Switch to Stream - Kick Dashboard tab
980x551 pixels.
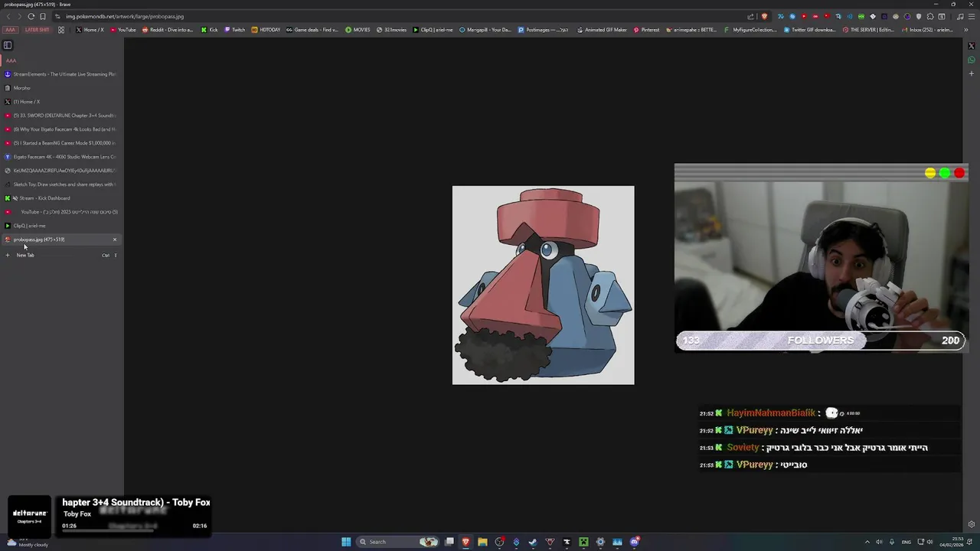click(x=61, y=198)
